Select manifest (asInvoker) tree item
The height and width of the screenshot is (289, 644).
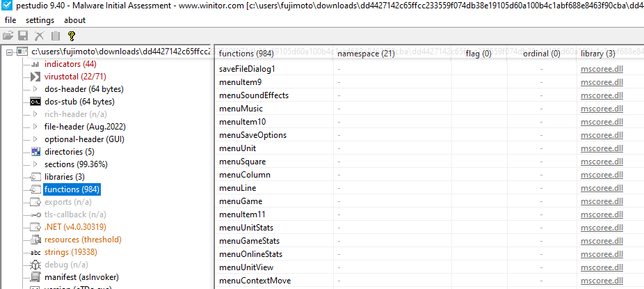81,277
